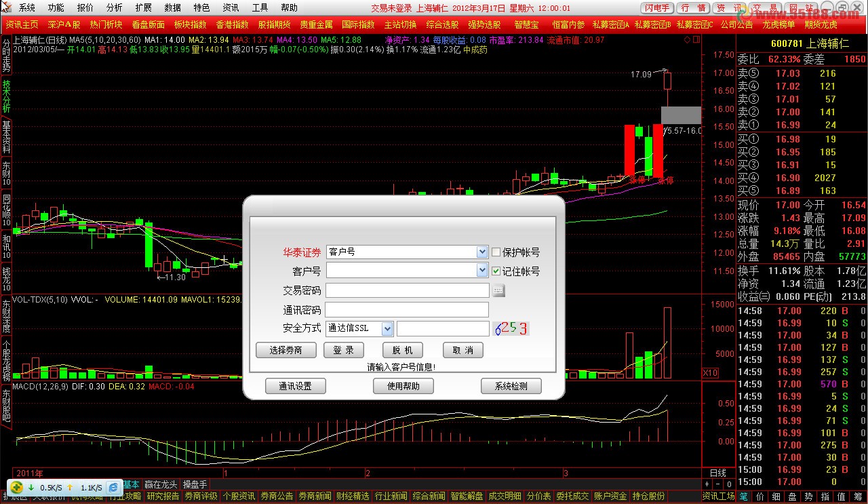Click the 交易密码 input field

408,290
